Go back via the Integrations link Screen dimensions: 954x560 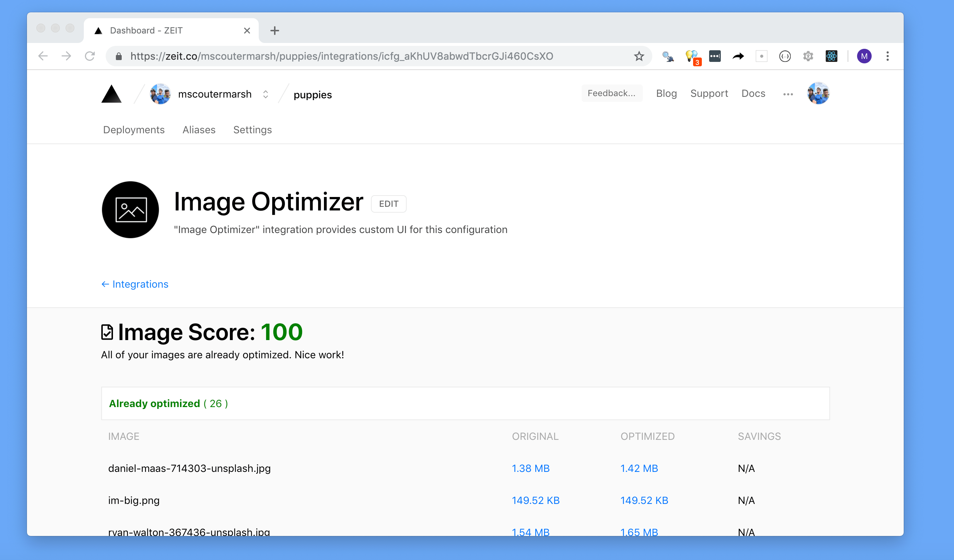tap(135, 284)
